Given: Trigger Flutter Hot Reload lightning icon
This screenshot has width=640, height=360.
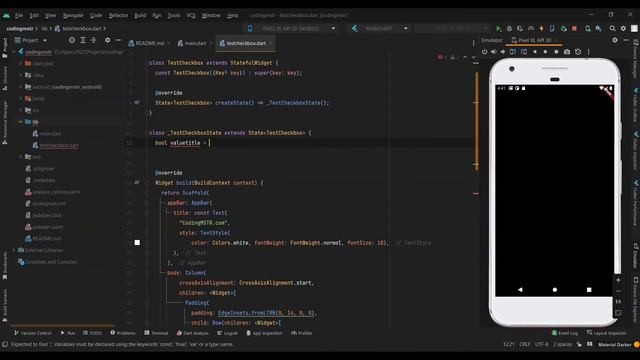Looking at the screenshot, I should [x=541, y=29].
